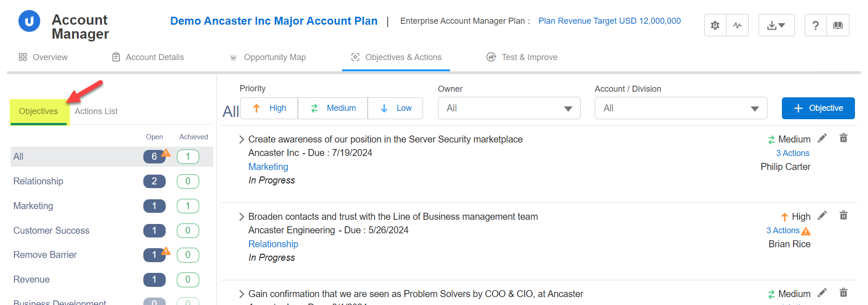
Task: Open the Demo Ancaster Inc Major Account Plan link
Action: [274, 21]
